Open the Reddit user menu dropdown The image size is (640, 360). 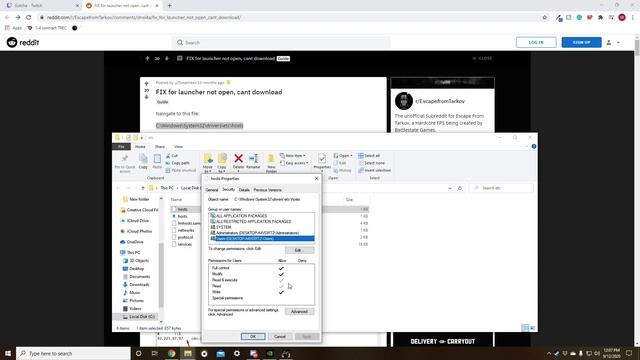coord(613,42)
